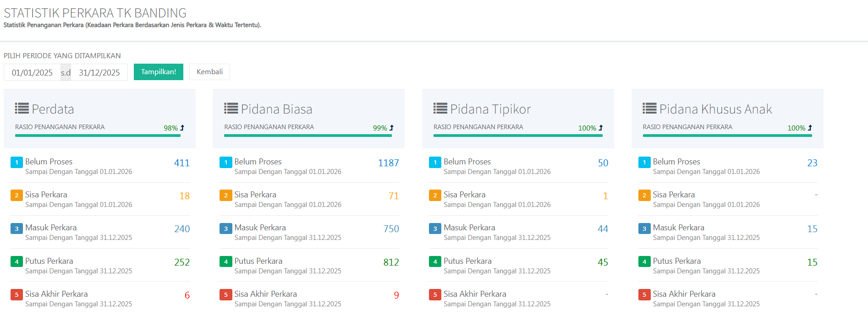The width and height of the screenshot is (868, 321).
Task: Click the Pidana Biasa Masuk Perkara value 750
Action: click(391, 229)
